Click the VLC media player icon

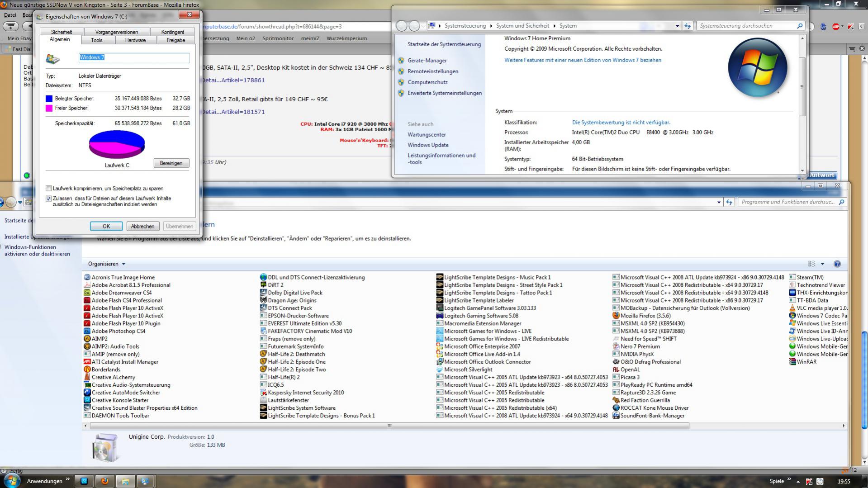coord(792,308)
